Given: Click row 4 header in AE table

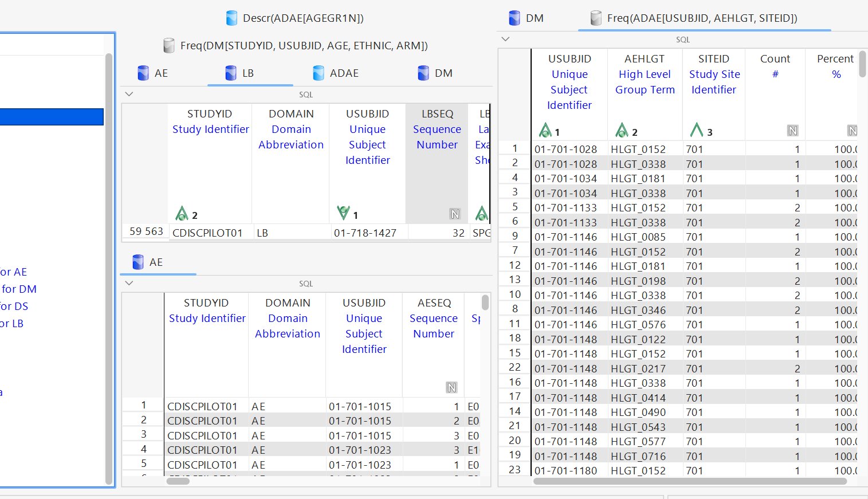Looking at the screenshot, I should (143, 449).
